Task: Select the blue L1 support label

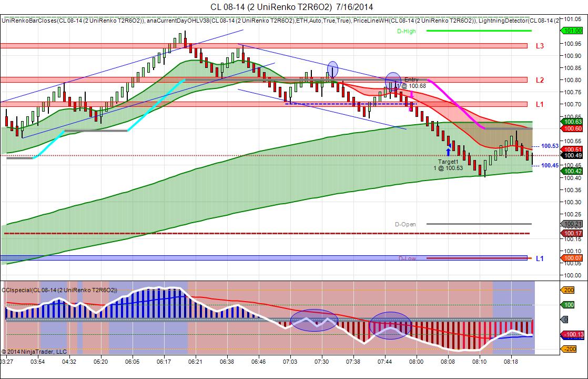Action: coord(540,258)
